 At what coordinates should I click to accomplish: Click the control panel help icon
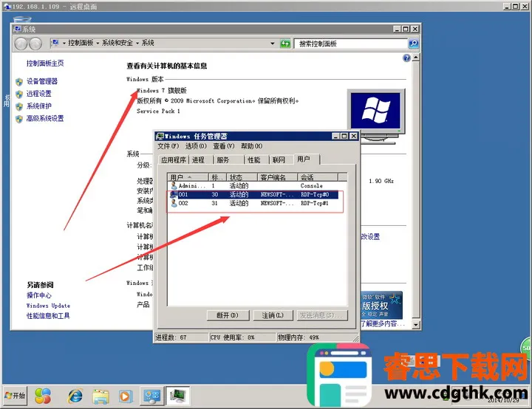click(x=406, y=58)
